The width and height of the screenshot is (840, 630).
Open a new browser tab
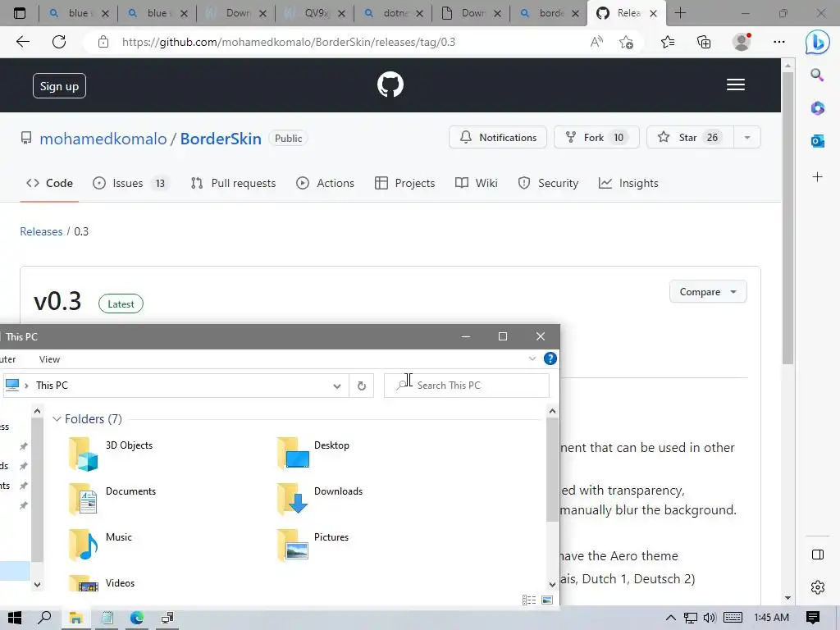coord(680,13)
